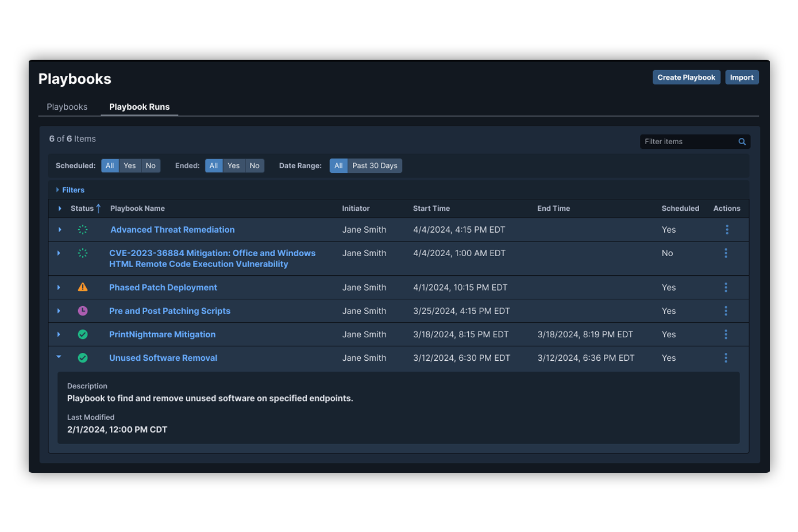The width and height of the screenshot is (798, 532).
Task: Open actions menu for PrintNightmare Mitigation
Action: 726,334
